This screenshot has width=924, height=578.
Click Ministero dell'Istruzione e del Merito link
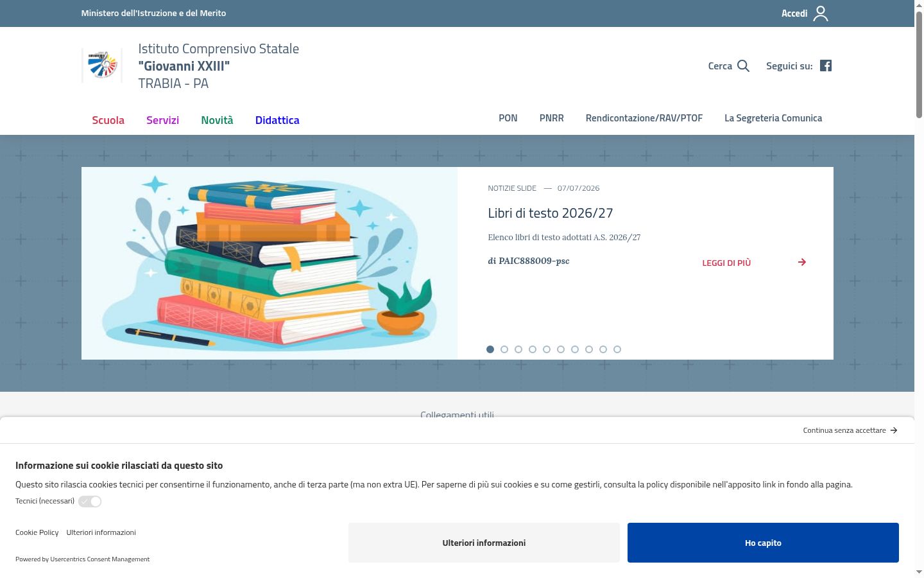(x=153, y=13)
